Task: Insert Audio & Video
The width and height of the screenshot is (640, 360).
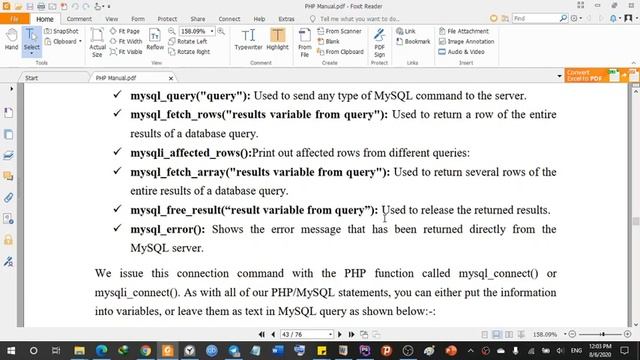Action: (x=461, y=52)
